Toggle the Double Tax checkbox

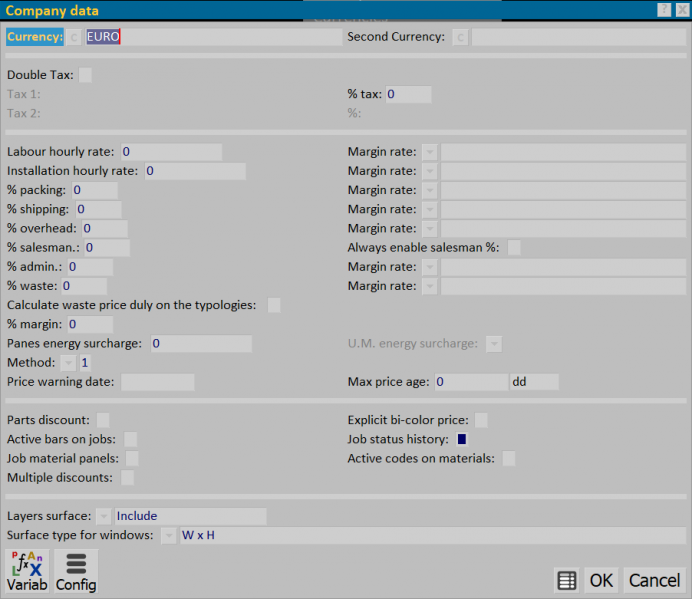click(x=85, y=75)
